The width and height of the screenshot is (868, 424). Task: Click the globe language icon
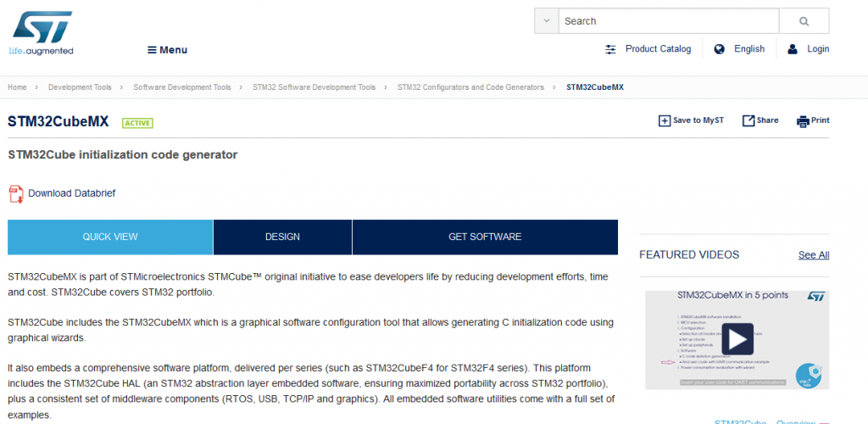719,49
